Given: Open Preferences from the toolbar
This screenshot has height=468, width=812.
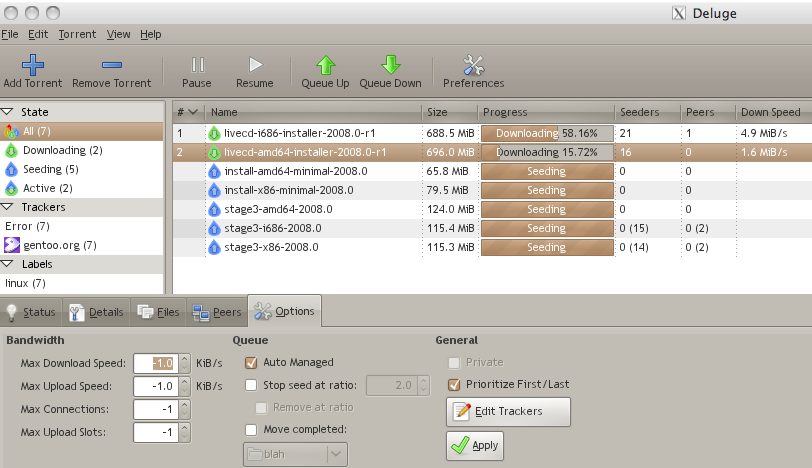Looking at the screenshot, I should [474, 65].
